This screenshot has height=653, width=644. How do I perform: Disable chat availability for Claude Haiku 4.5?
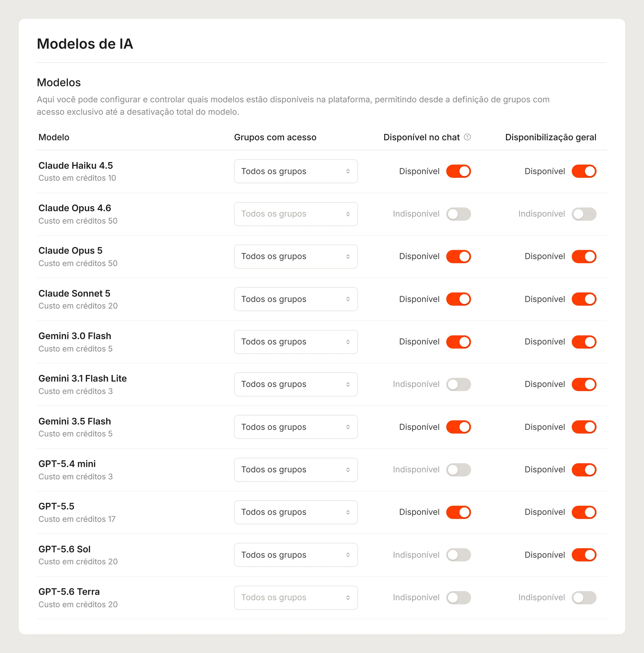click(458, 171)
